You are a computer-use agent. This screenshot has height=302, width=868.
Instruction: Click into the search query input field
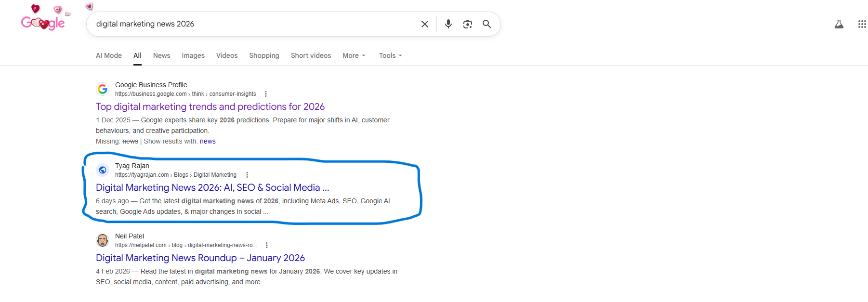coord(250,24)
